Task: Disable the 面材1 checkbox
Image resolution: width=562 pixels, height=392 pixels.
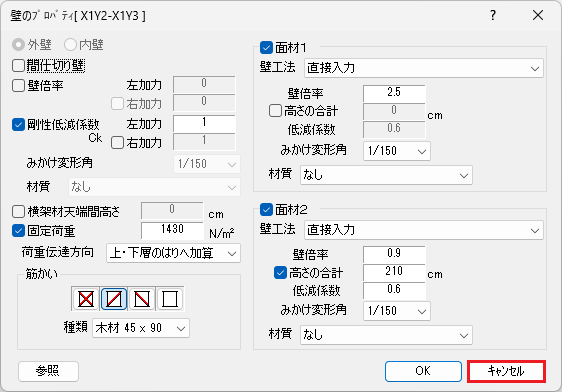Action: [x=266, y=48]
